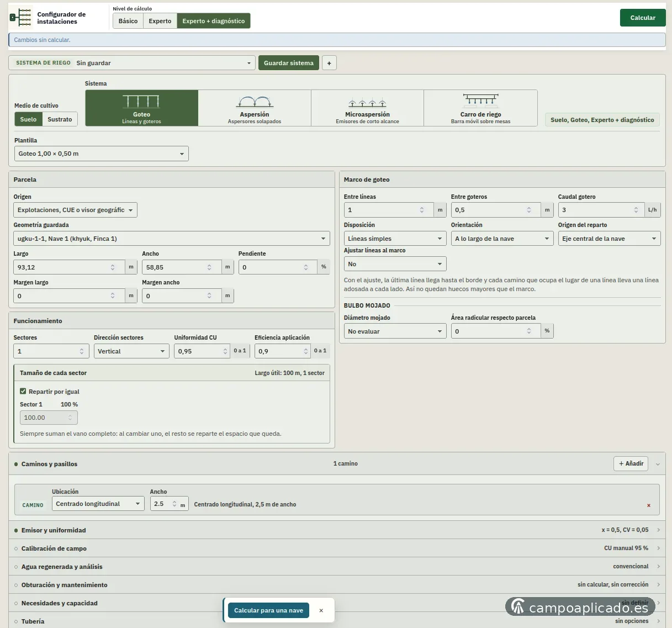Click the plus button beside Guardar sistema
This screenshot has height=628, width=672.
pyautogui.click(x=329, y=63)
